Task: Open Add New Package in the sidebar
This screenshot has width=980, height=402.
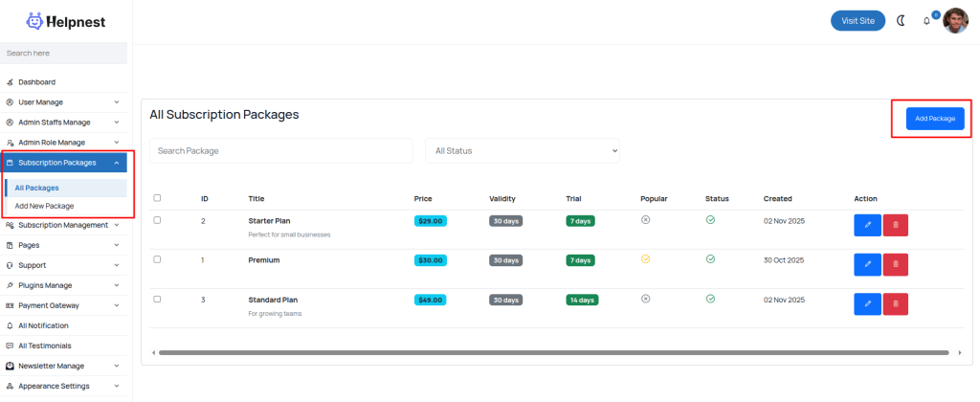Action: (44, 206)
